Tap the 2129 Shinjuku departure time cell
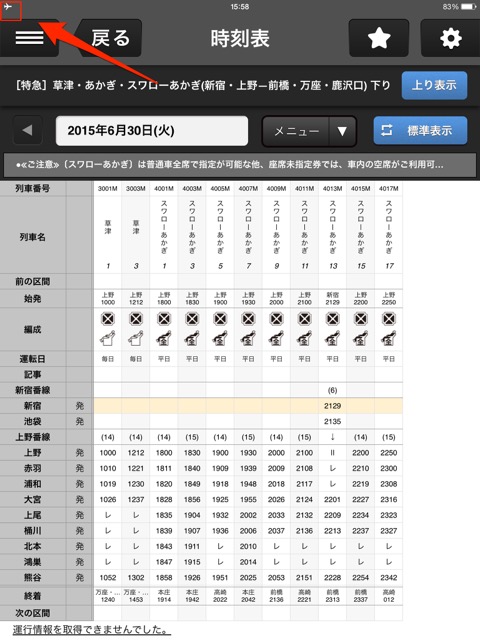Screen dimensions: 480x640 click(x=333, y=406)
